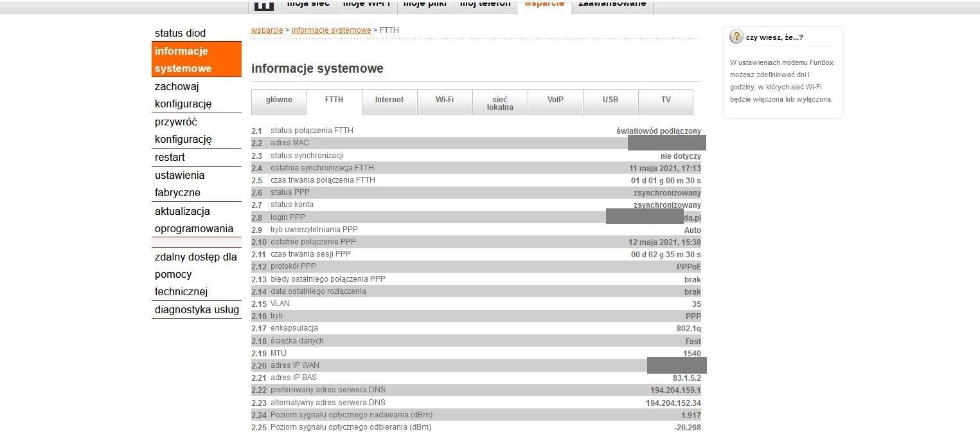980x438 pixels.
Task: Switch to the TV tab
Action: (x=665, y=101)
